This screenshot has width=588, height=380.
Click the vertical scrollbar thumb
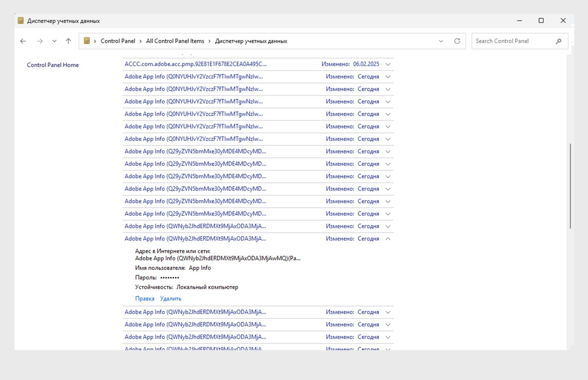point(570,186)
